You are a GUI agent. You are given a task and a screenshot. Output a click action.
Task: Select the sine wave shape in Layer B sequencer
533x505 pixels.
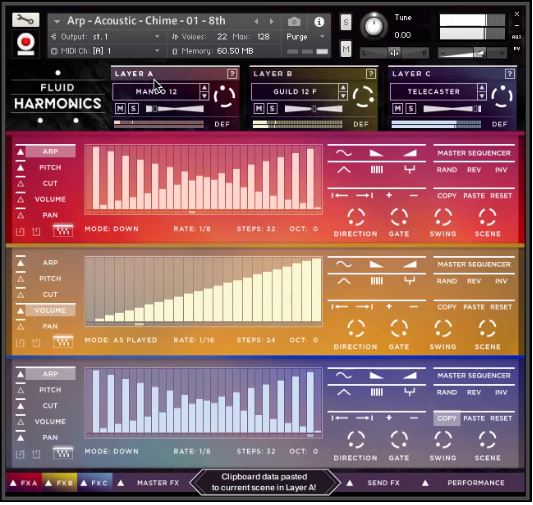(x=344, y=264)
